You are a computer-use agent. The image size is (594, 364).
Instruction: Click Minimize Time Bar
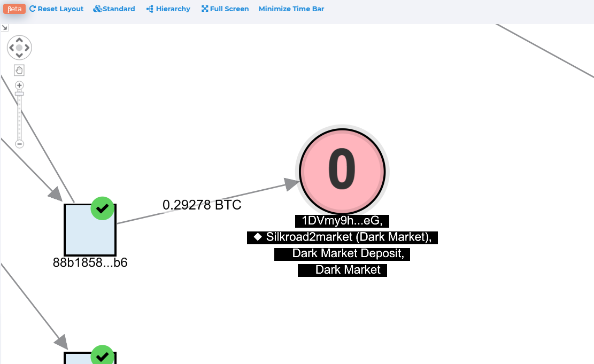(x=291, y=9)
